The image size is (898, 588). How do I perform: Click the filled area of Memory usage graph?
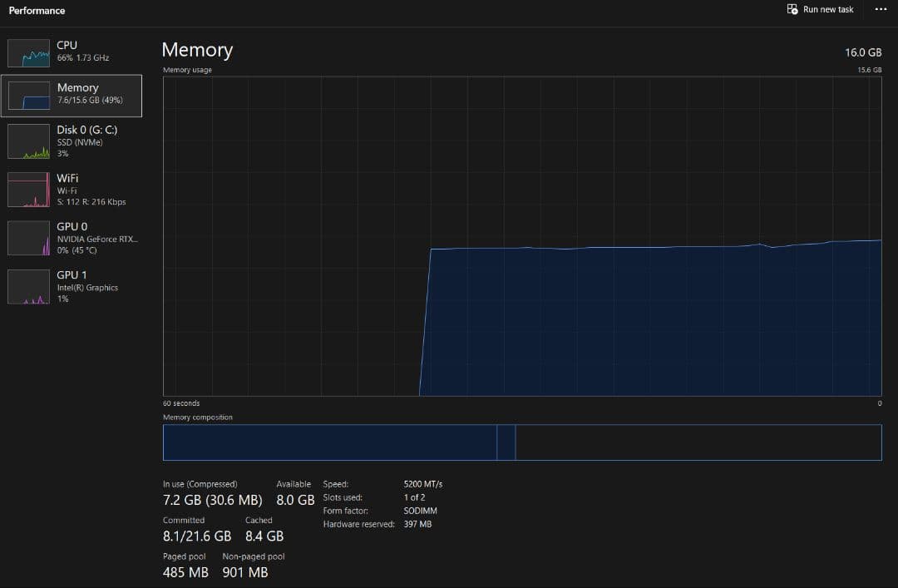[649, 324]
